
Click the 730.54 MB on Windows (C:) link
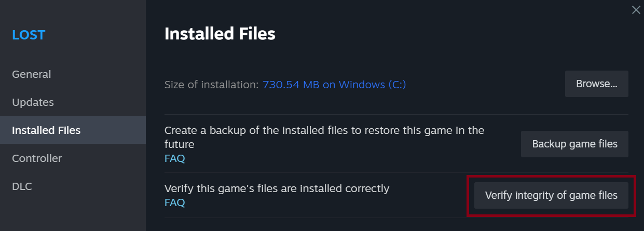(x=334, y=84)
